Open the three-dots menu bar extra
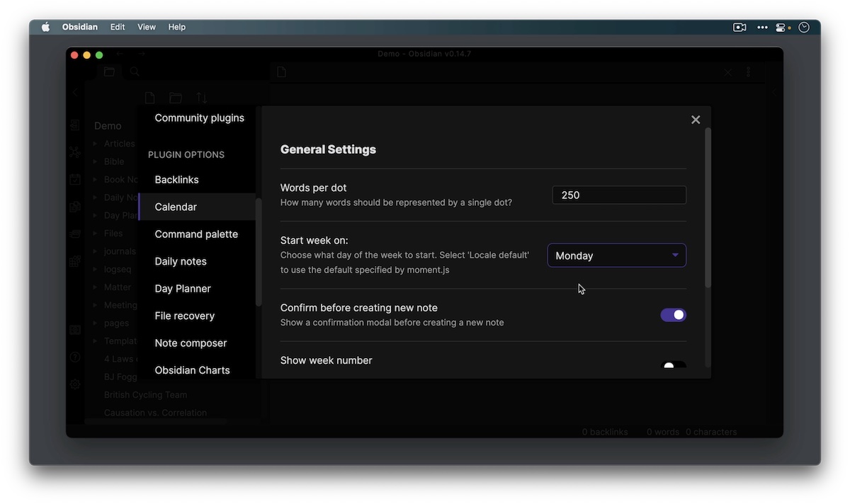850x504 pixels. [x=762, y=27]
